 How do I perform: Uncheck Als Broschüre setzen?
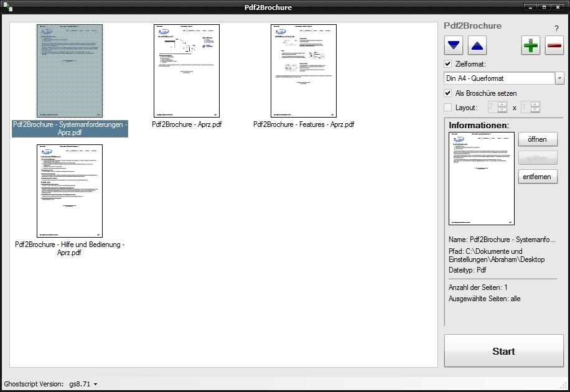click(448, 93)
